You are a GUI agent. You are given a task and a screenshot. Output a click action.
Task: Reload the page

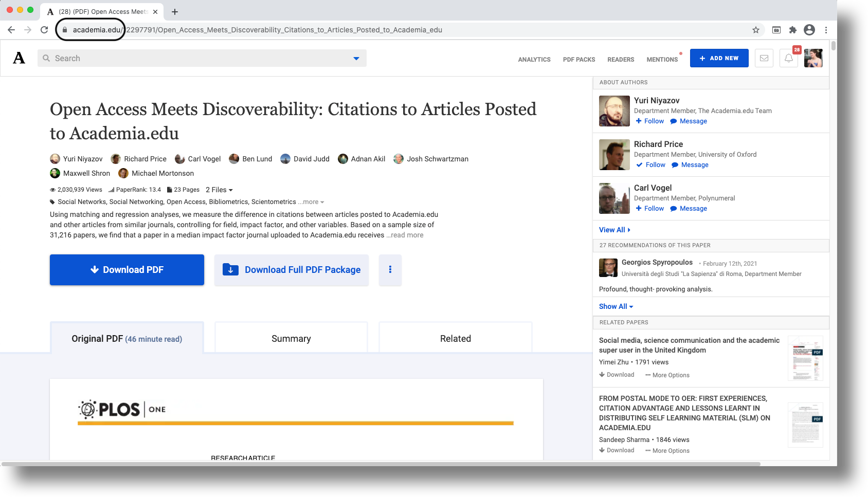point(44,30)
